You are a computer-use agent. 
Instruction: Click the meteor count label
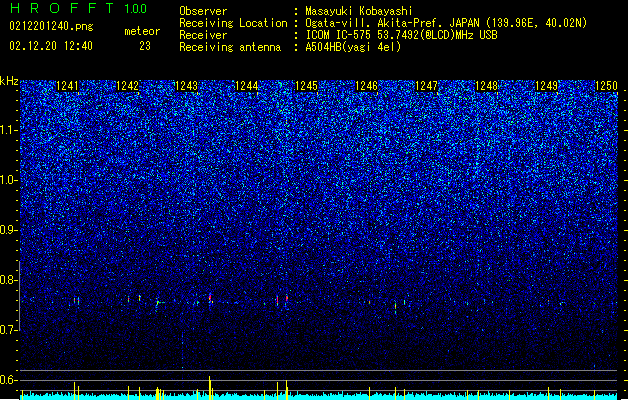(142, 31)
